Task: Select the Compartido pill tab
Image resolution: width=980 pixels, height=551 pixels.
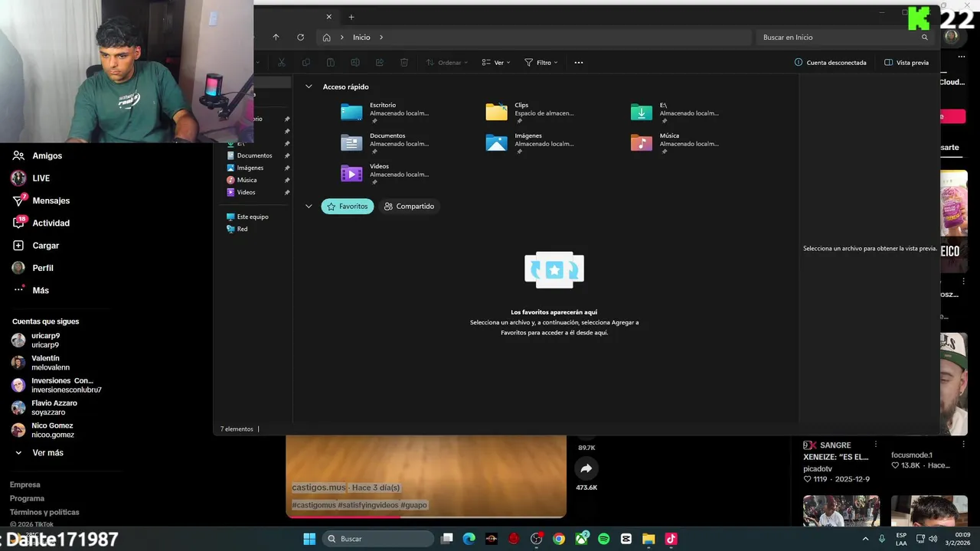Action: point(409,206)
